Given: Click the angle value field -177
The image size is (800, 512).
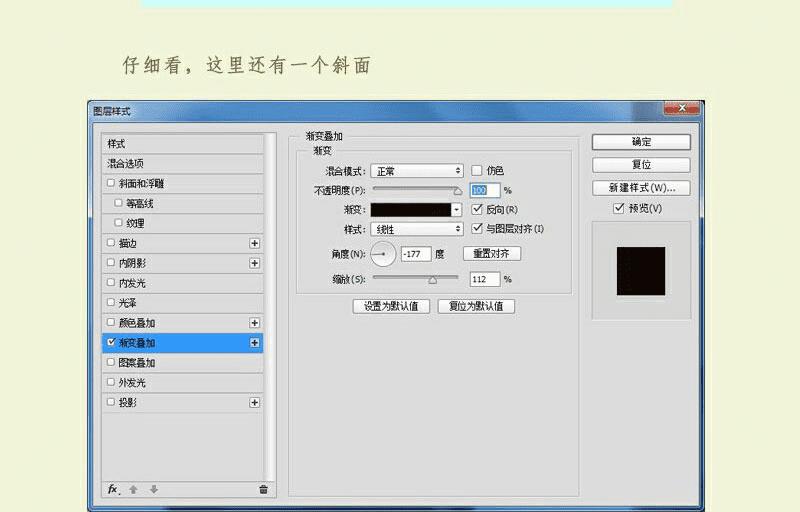Looking at the screenshot, I should (x=416, y=253).
